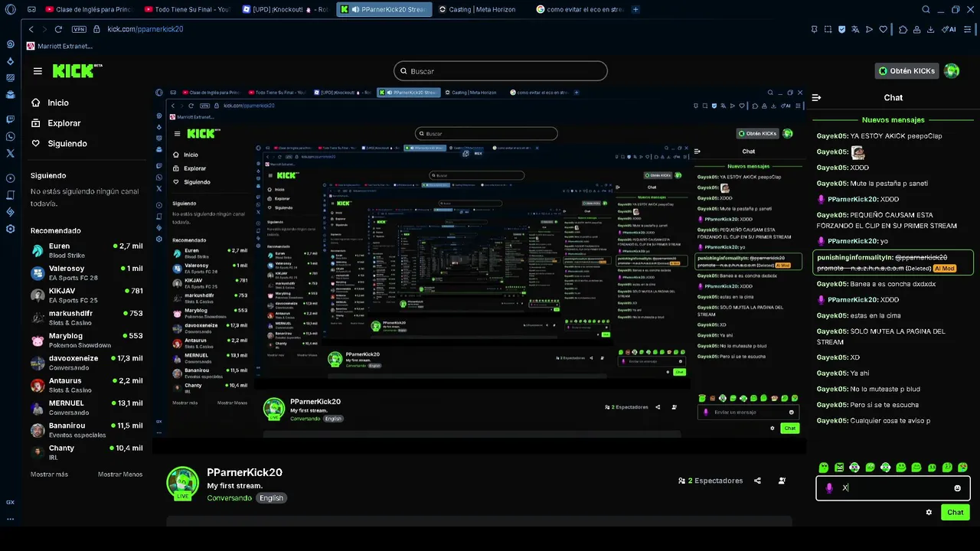Image resolution: width=980 pixels, height=551 pixels.
Task: Expand recommended list with Mostrar más
Action: (49, 474)
